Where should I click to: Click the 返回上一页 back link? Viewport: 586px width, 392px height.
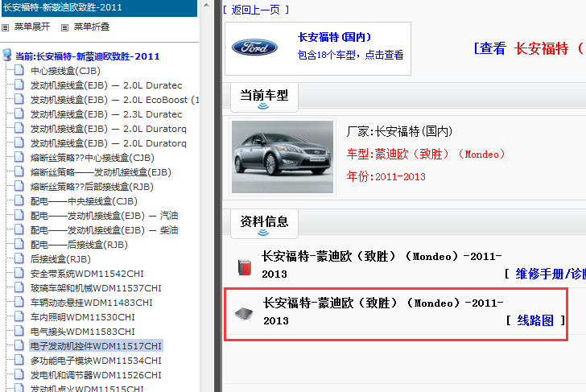pos(256,10)
